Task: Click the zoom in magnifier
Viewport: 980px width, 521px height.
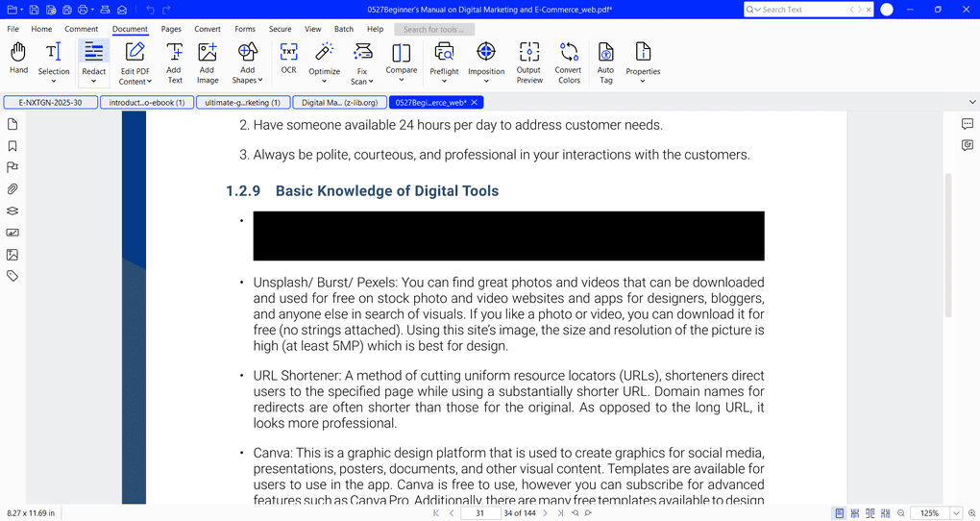Action: pyautogui.click(x=972, y=513)
